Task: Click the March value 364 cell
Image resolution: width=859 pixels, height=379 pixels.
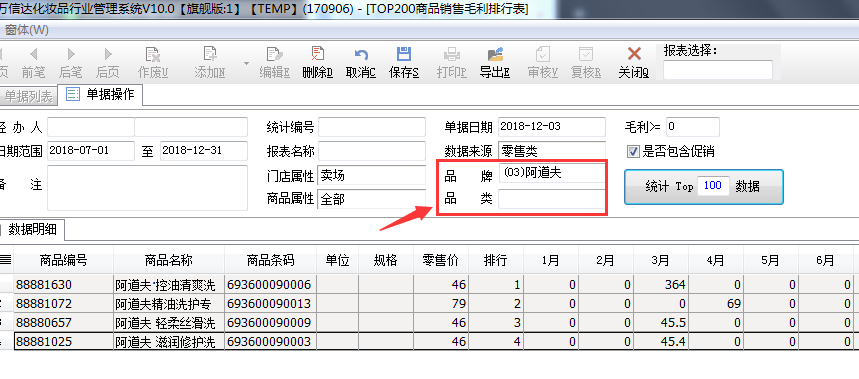Action: (661, 285)
